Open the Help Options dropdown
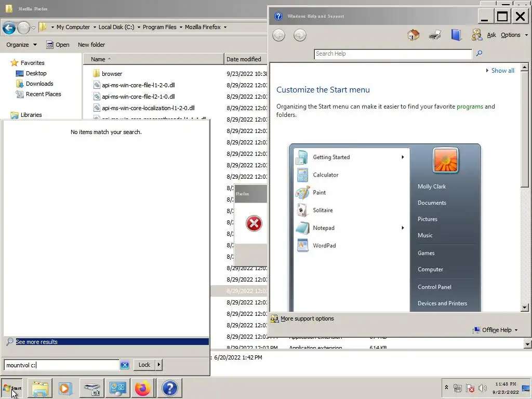This screenshot has height=399, width=532. 514,35
